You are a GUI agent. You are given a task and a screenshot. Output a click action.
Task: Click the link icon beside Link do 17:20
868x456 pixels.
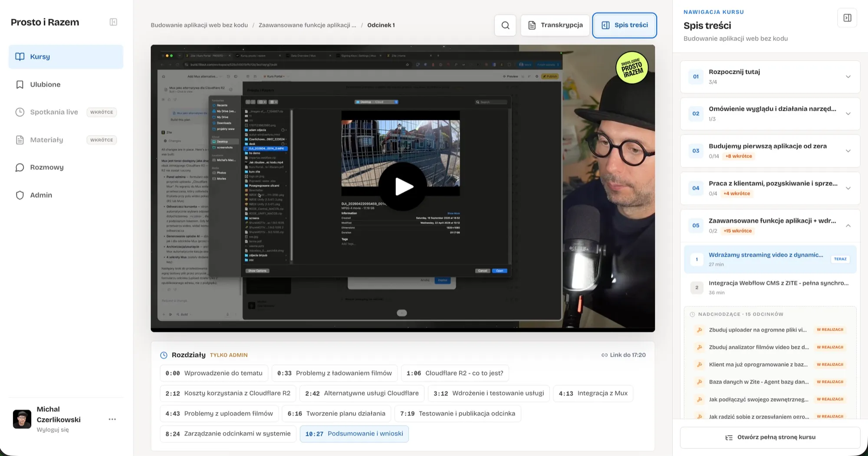[604, 355]
